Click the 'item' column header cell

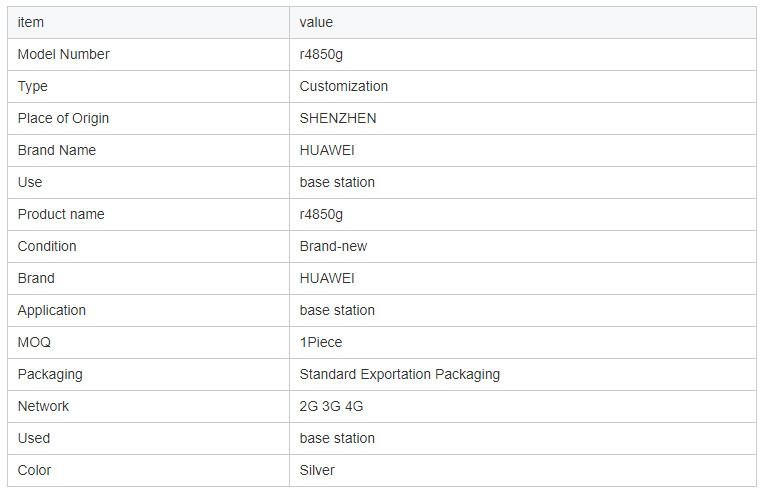31,22
